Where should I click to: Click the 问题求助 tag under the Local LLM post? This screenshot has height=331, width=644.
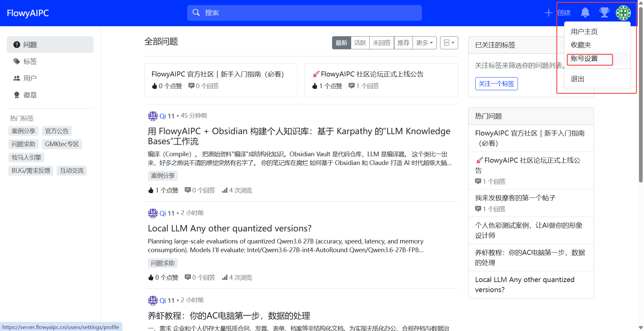coord(163,263)
